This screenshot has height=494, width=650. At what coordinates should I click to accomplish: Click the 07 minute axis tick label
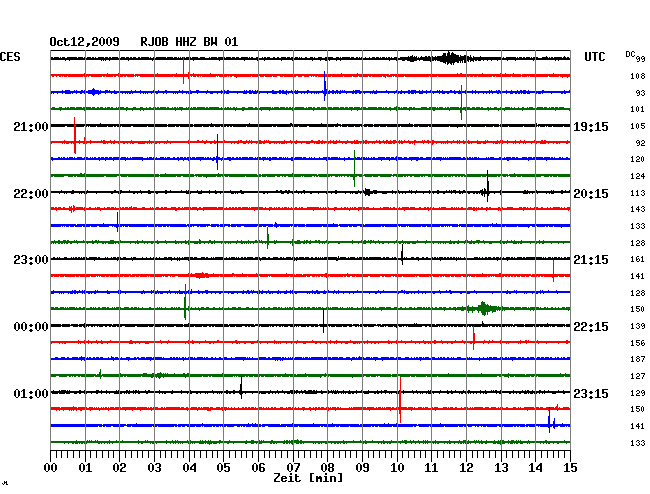[293, 468]
